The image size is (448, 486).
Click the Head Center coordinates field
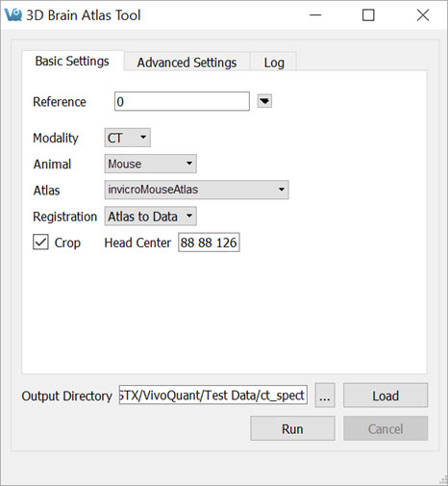click(x=209, y=243)
